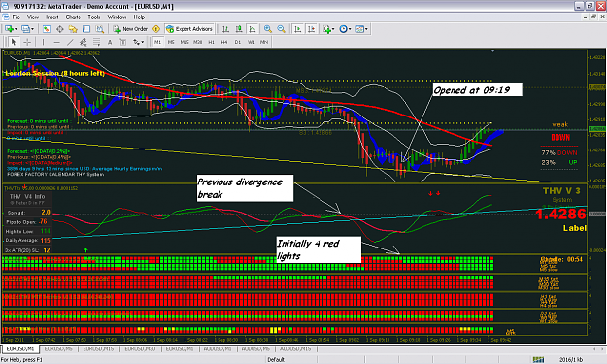The height and width of the screenshot is (364, 607).
Task: Toggle chart auto scroll
Action: 297,29
